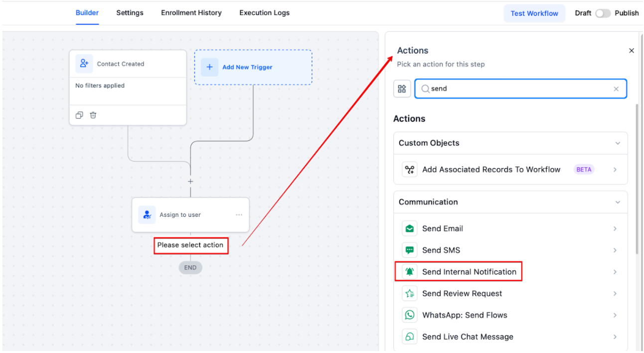Click the duplicate icon on Contact Created trigger
The image size is (644, 353).
[x=79, y=115]
